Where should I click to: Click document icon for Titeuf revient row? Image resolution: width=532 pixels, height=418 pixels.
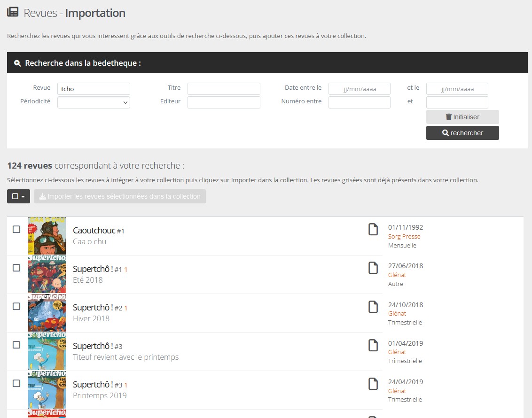373,345
